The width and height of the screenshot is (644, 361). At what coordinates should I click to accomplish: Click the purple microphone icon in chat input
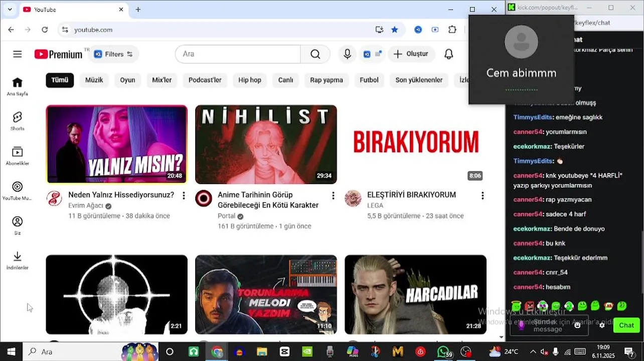click(x=521, y=325)
